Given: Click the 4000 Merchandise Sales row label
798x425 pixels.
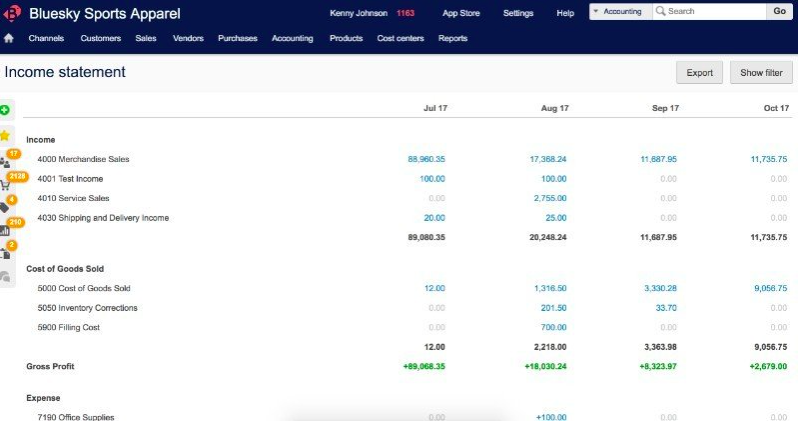Looking at the screenshot, I should (83, 159).
